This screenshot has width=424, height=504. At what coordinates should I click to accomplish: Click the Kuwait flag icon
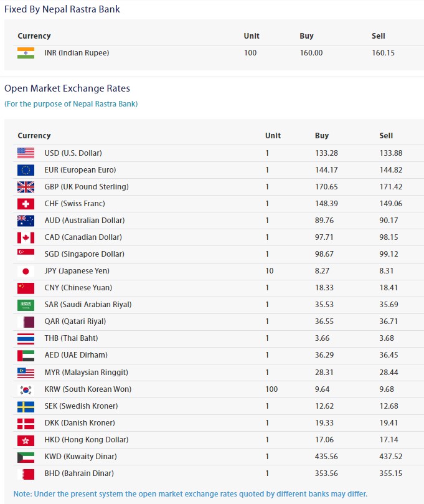pyautogui.click(x=26, y=457)
